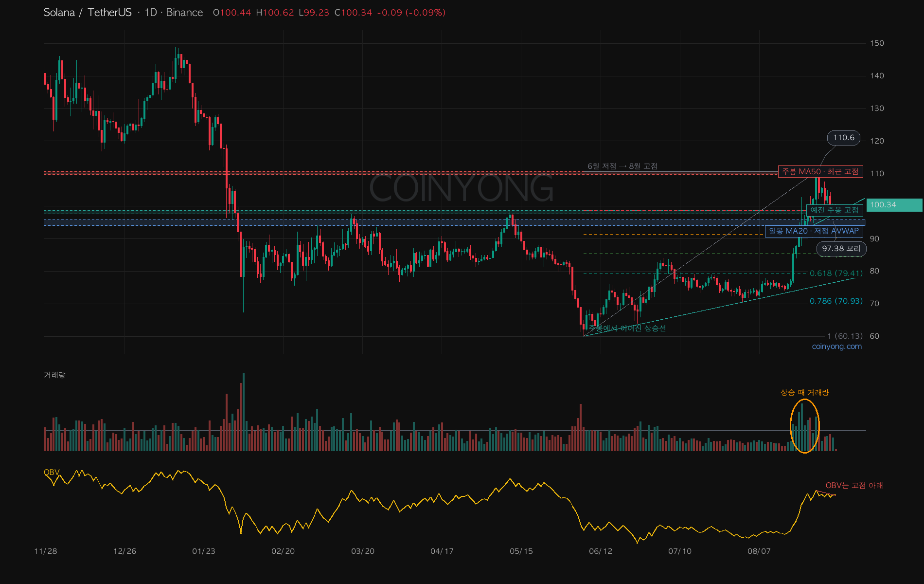Screen dimensions: 924x584
Task: Click the 110.6 price callout bubble
Action: [x=843, y=138]
